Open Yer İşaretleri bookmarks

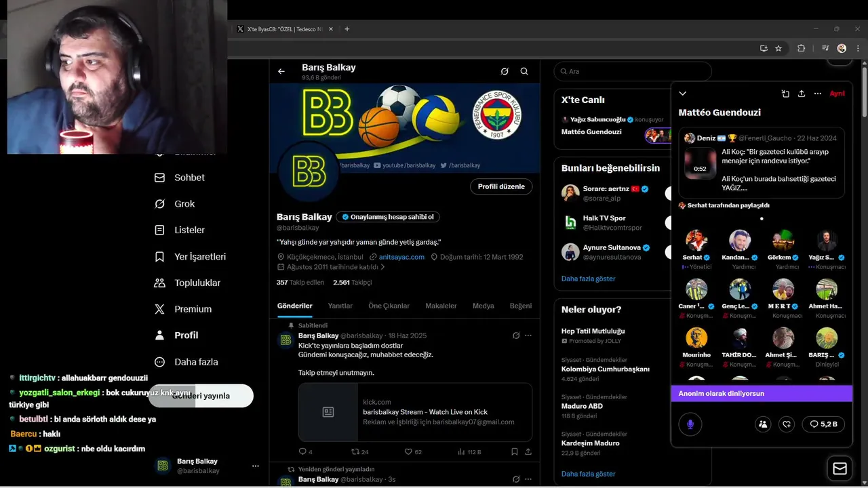pyautogui.click(x=191, y=257)
